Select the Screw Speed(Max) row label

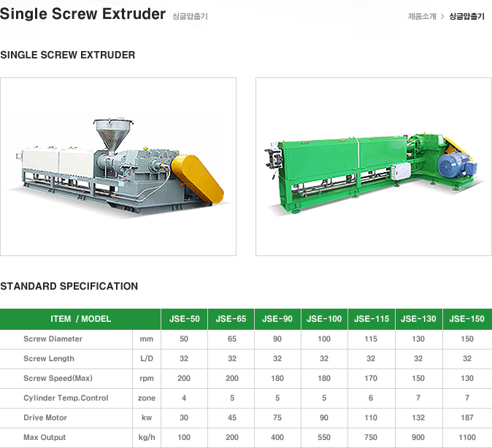point(58,378)
